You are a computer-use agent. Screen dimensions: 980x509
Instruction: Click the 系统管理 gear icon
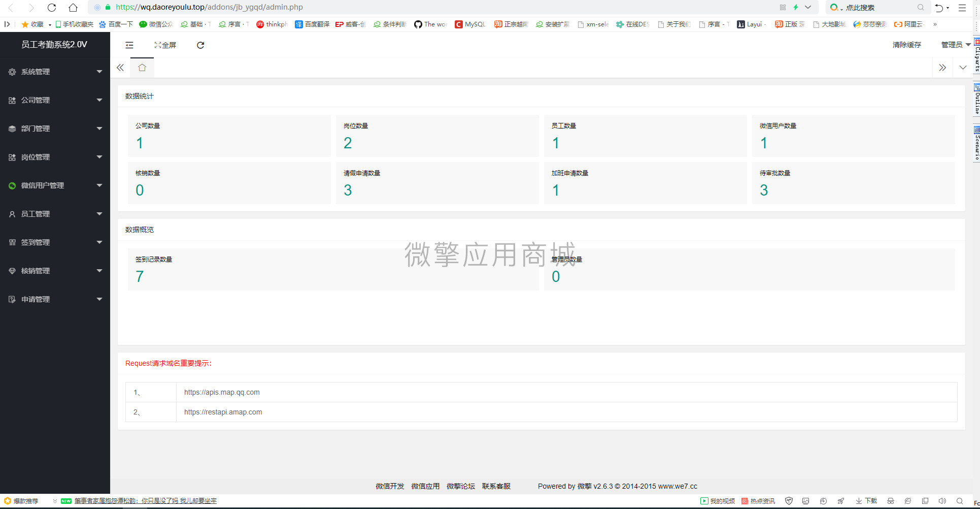12,72
